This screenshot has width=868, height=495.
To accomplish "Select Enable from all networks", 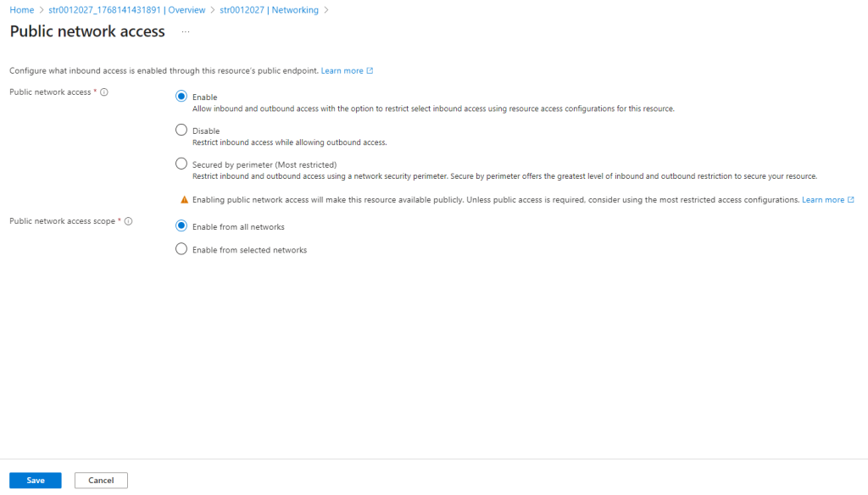I will [x=181, y=226].
